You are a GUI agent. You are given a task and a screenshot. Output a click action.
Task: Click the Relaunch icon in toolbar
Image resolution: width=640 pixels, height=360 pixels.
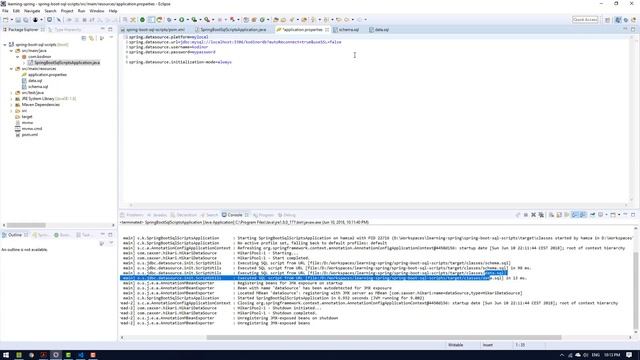159,20
